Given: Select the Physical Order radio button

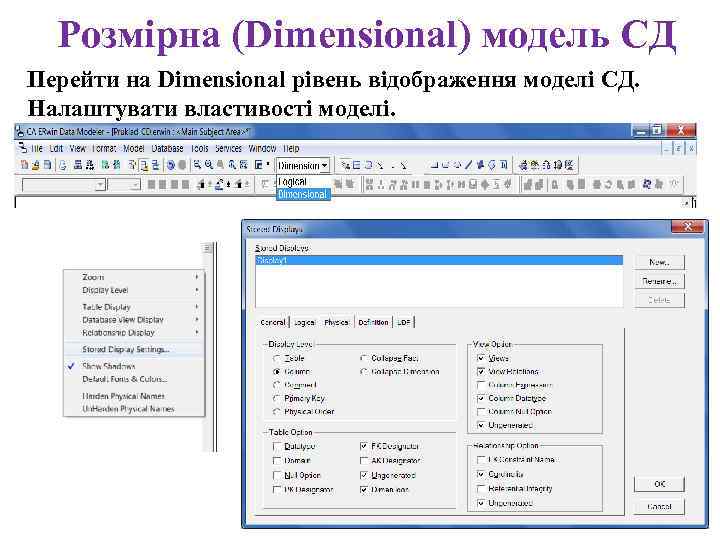Looking at the screenshot, I should tap(277, 411).
